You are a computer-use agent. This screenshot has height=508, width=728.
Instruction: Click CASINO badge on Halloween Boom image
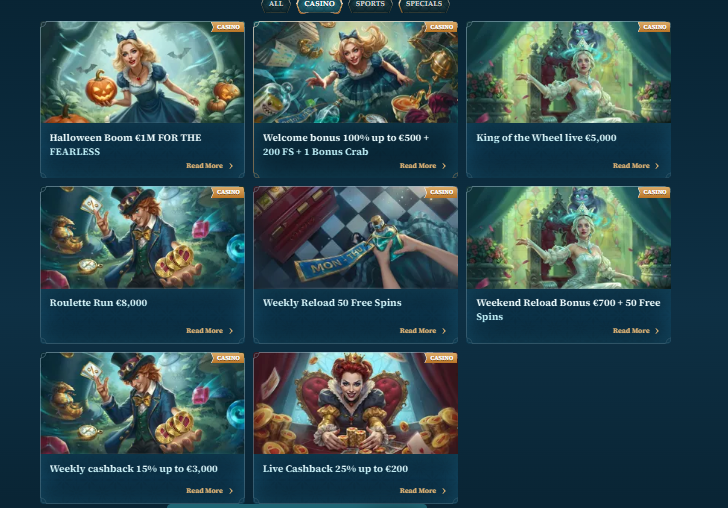pyautogui.click(x=228, y=27)
